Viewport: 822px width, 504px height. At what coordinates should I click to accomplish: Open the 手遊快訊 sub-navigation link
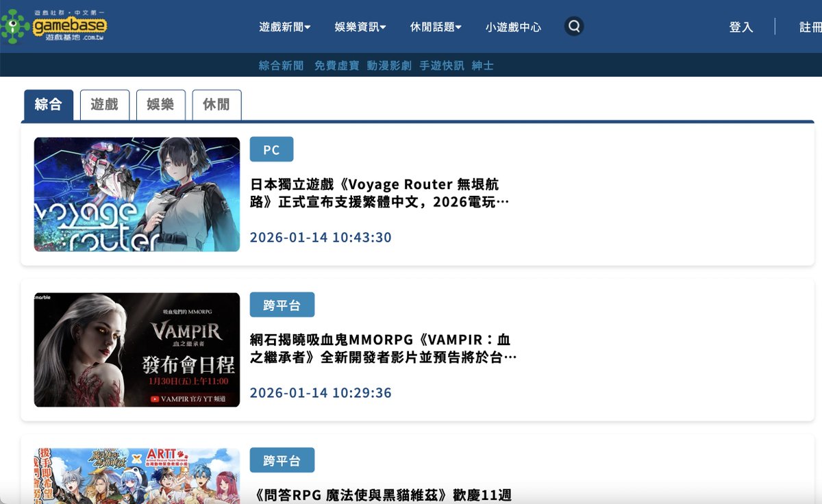442,66
